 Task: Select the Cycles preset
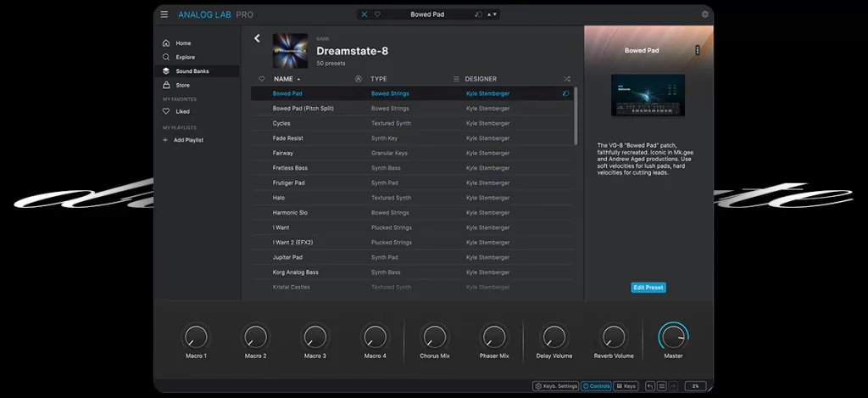pyautogui.click(x=412, y=123)
